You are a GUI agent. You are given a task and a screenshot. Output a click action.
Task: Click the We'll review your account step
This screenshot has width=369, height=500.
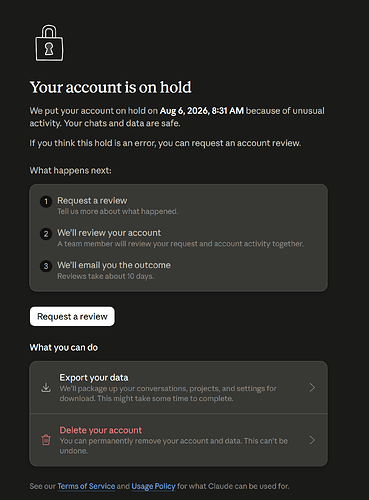click(x=109, y=233)
